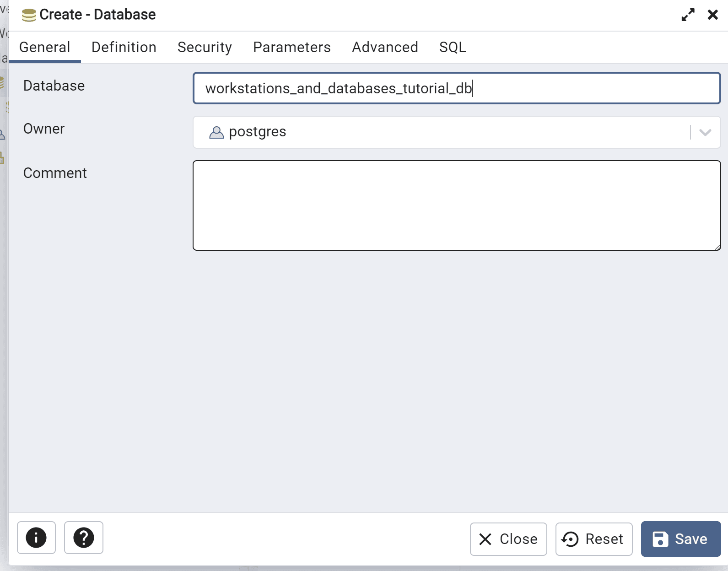Expand the Owner dropdown chevron
Image resolution: width=728 pixels, height=571 pixels.
pyautogui.click(x=705, y=132)
